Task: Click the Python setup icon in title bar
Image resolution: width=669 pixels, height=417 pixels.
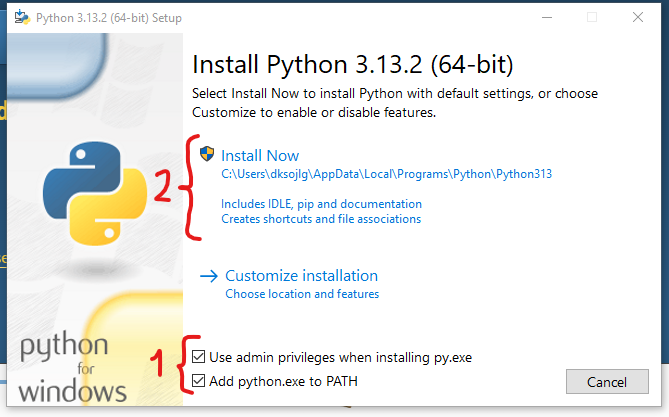Action: 20,17
